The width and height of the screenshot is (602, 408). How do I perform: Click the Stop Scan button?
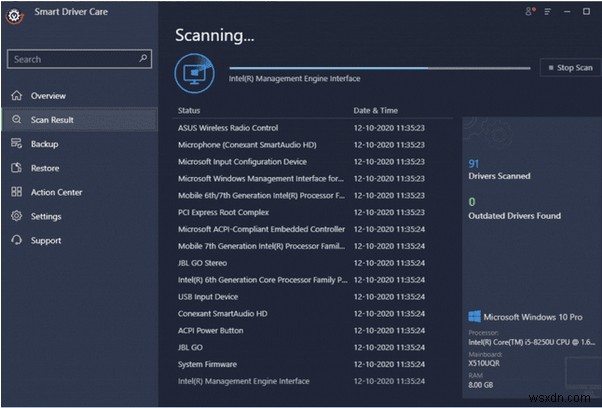click(570, 68)
